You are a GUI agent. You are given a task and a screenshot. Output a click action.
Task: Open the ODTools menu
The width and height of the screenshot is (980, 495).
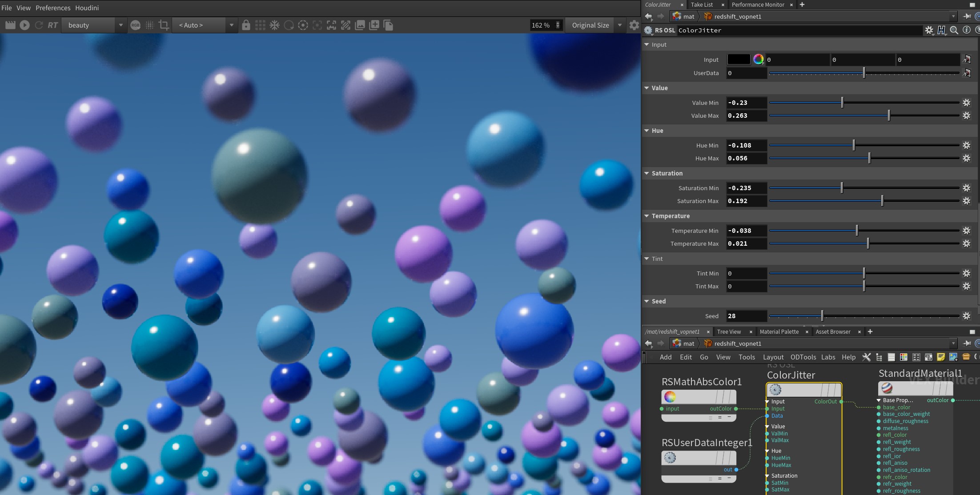click(x=803, y=357)
